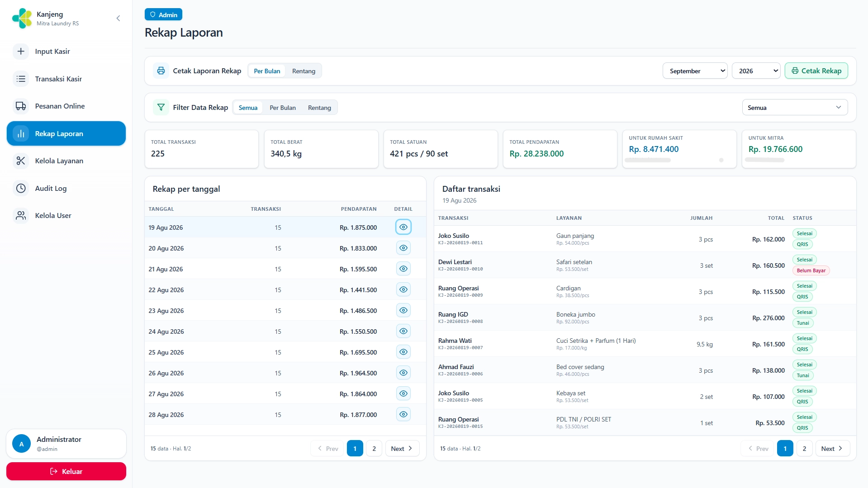Go to Next page in Daftar transaksi
Viewport: 868px width, 488px height.
coord(832,449)
